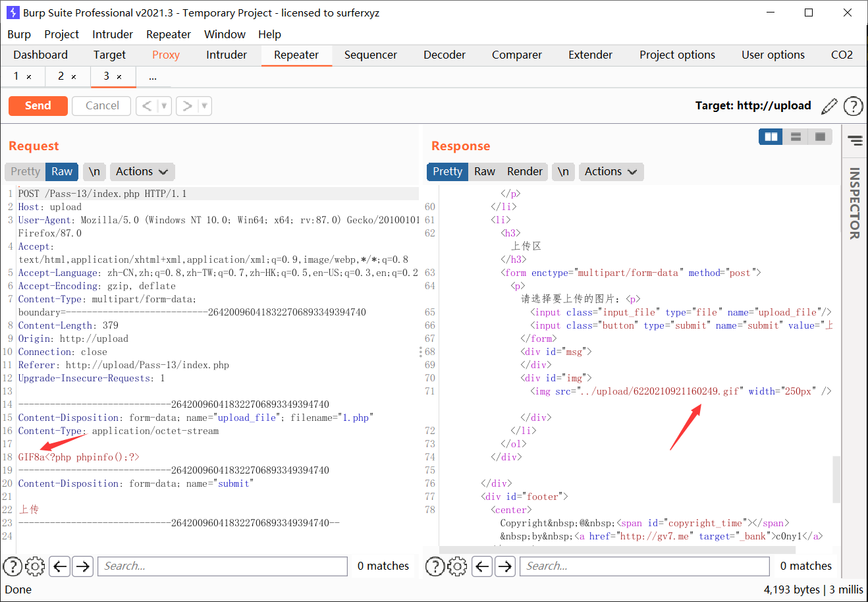Image resolution: width=868 pixels, height=602 pixels.
Task: Open the Proxy tab
Action: pyautogui.click(x=166, y=55)
